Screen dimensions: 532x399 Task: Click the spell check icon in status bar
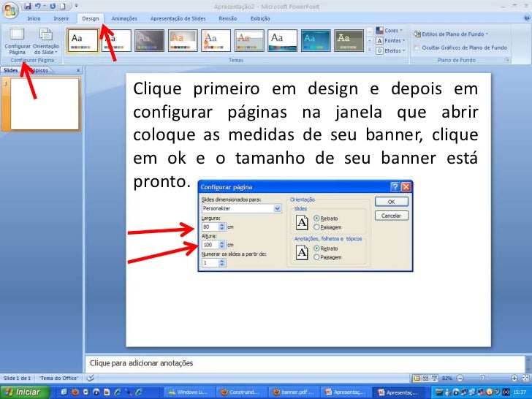[x=90, y=378]
